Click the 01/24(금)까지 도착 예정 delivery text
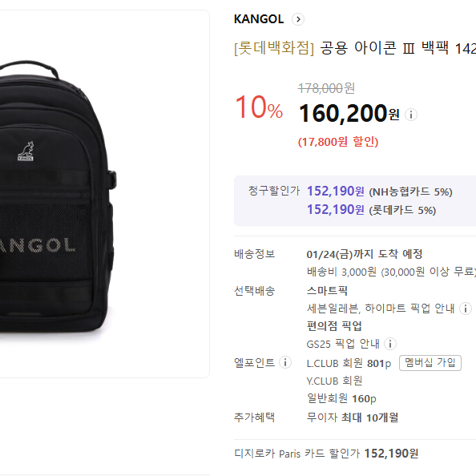 [365, 254]
